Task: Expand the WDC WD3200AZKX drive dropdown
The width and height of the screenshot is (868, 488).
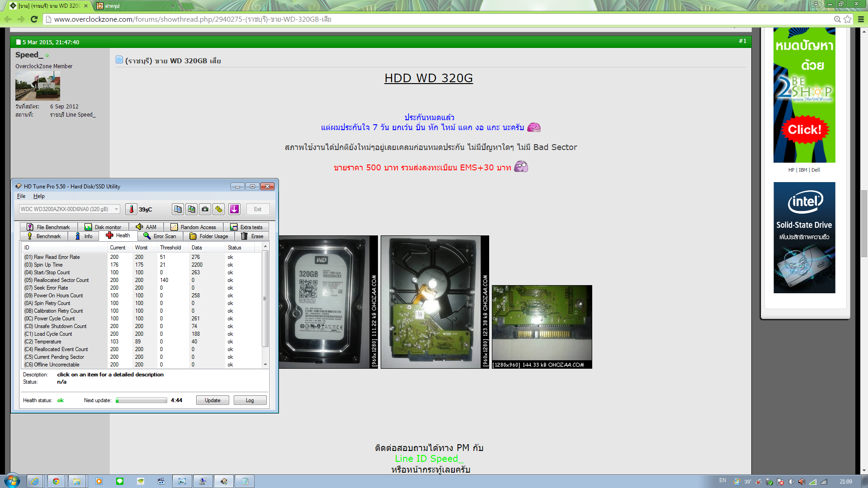Action: (116, 209)
